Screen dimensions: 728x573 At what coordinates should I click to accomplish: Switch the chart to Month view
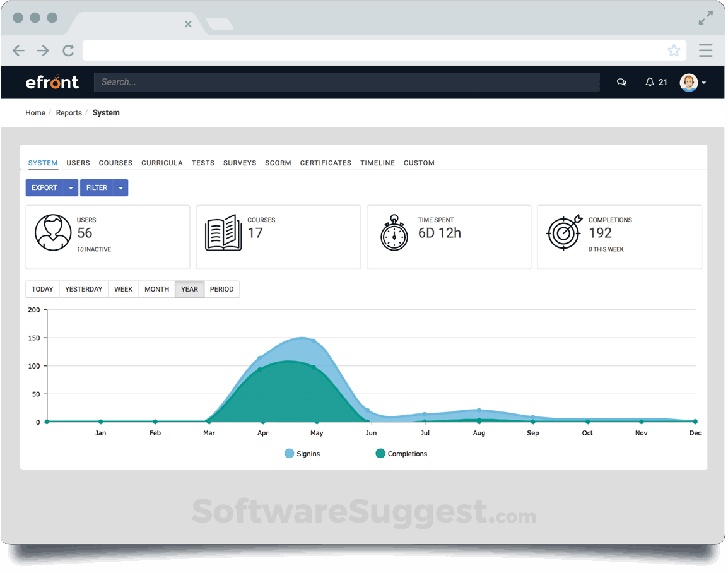tap(156, 289)
